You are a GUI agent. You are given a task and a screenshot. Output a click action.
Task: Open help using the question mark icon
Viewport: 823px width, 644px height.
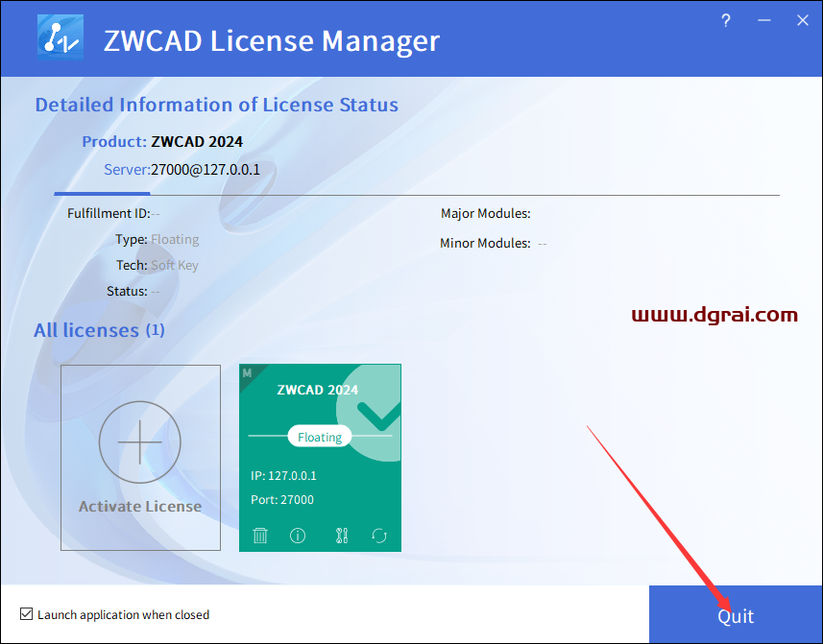(x=725, y=19)
